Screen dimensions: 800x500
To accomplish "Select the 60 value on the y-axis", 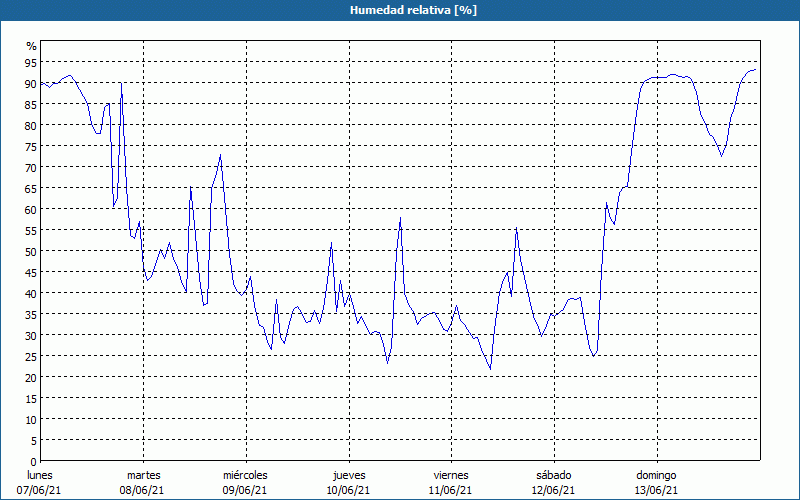I will pos(31,210).
